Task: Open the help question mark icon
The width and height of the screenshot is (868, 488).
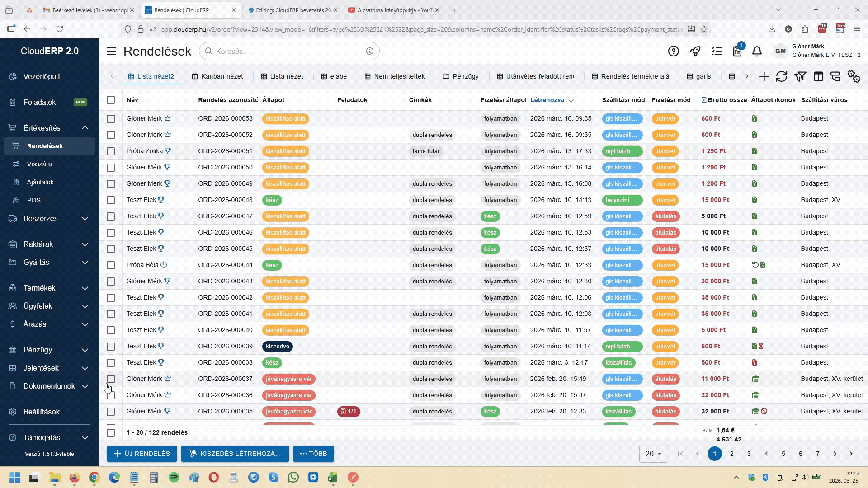Action: pyautogui.click(x=674, y=51)
